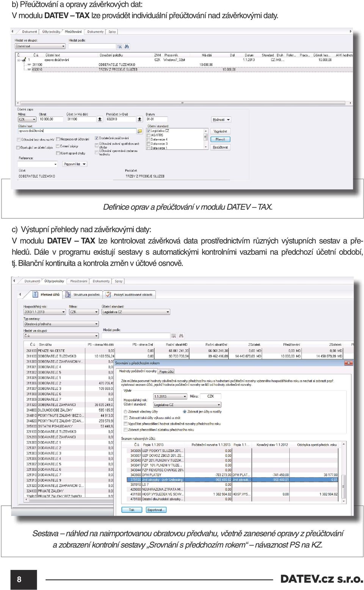
Task: Click the Rozúčtovat button
Action: pyautogui.click(x=221, y=147)
